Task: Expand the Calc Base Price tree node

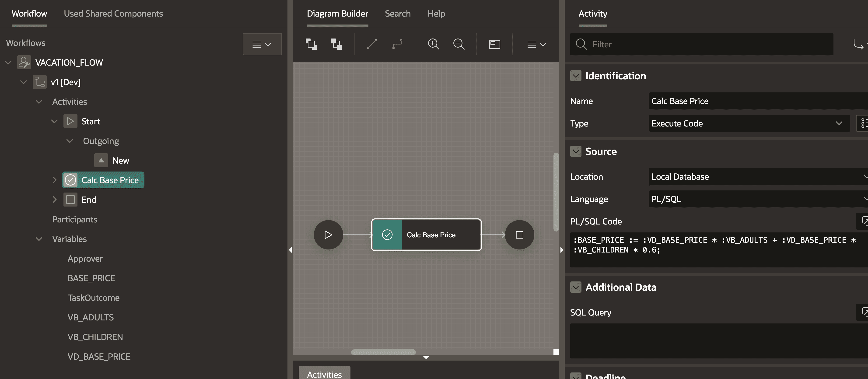Action: [55, 180]
